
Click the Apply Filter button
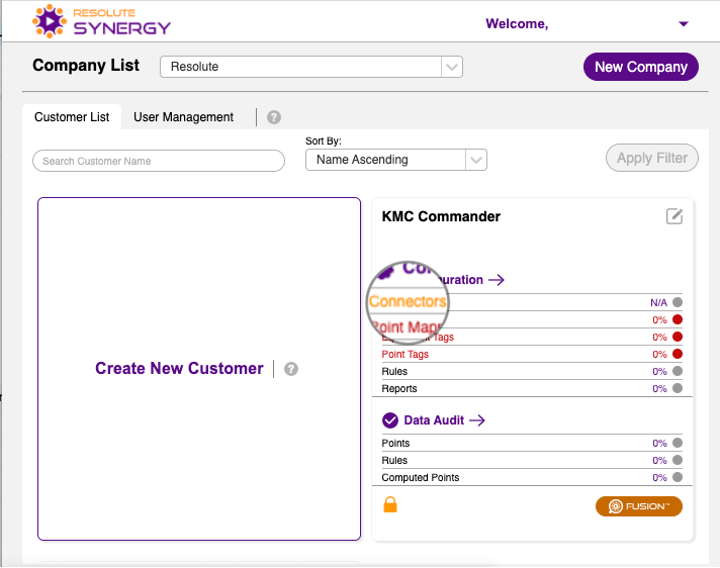(x=652, y=158)
